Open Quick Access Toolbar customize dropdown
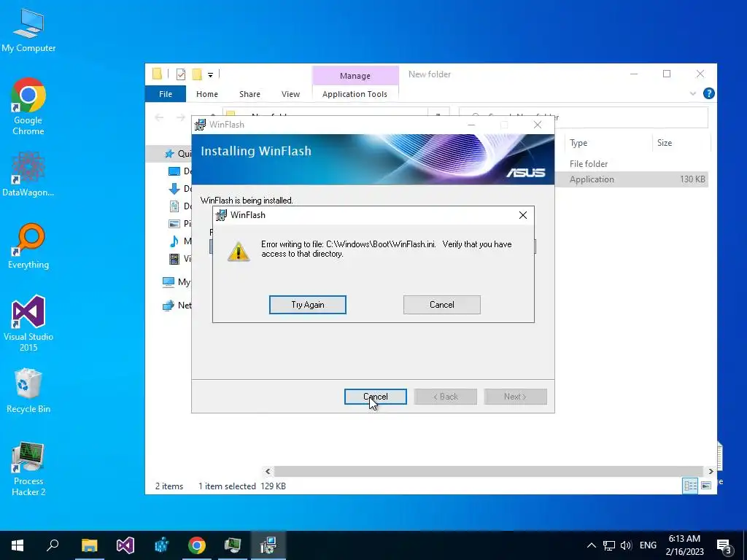The image size is (747, 560). click(210, 74)
